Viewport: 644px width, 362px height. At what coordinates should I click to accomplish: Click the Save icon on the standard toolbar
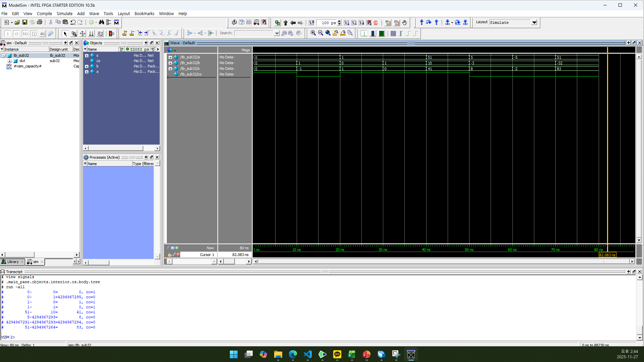click(24, 22)
